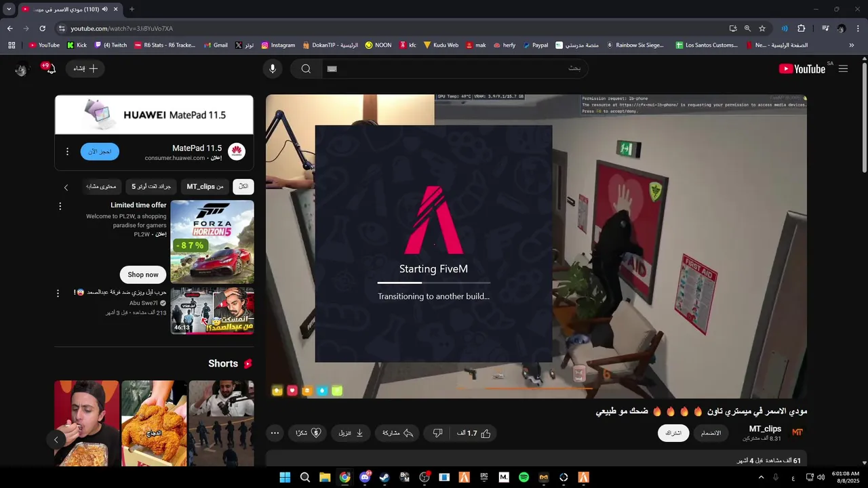Open the 46:13 Abu Swe7l video thumbnail
Image resolution: width=868 pixels, height=488 pixels.
212,310
